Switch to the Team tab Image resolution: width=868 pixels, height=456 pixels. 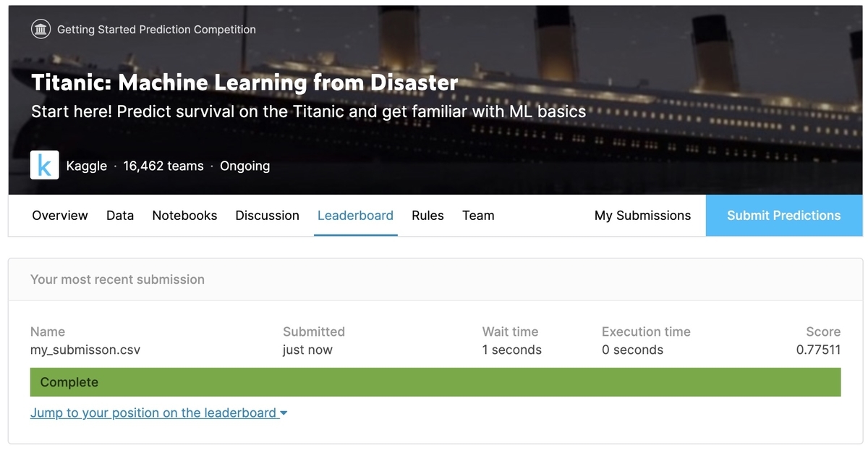[478, 215]
